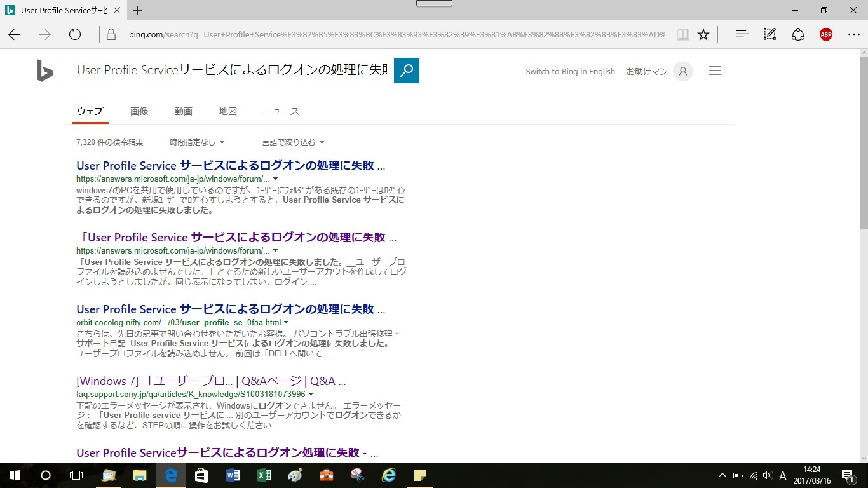868x488 pixels.
Task: Click Switch to Bing in English
Action: pos(570,72)
